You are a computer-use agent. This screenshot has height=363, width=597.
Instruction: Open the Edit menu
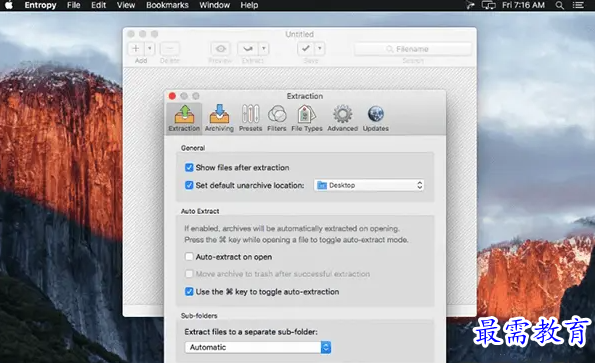[x=98, y=5]
